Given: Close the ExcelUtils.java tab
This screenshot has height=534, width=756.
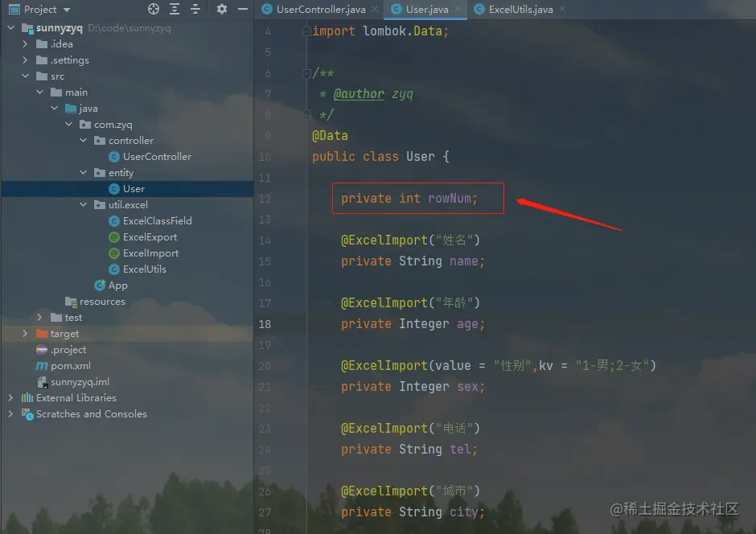Looking at the screenshot, I should tap(562, 9).
